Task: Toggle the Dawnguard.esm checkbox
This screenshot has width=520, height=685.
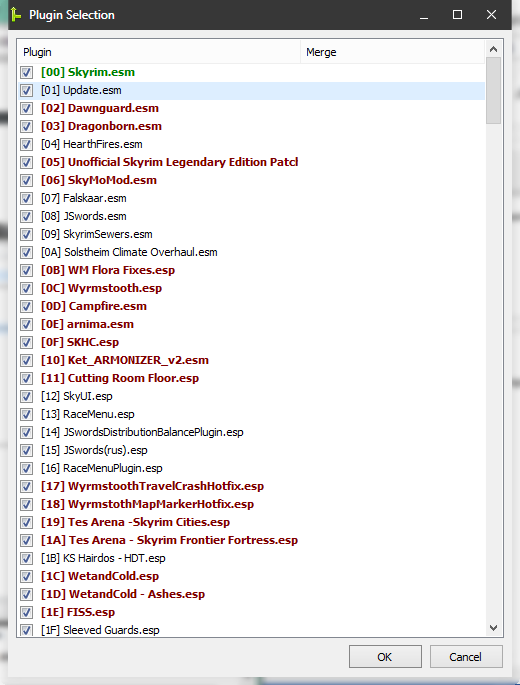Action: point(27,108)
